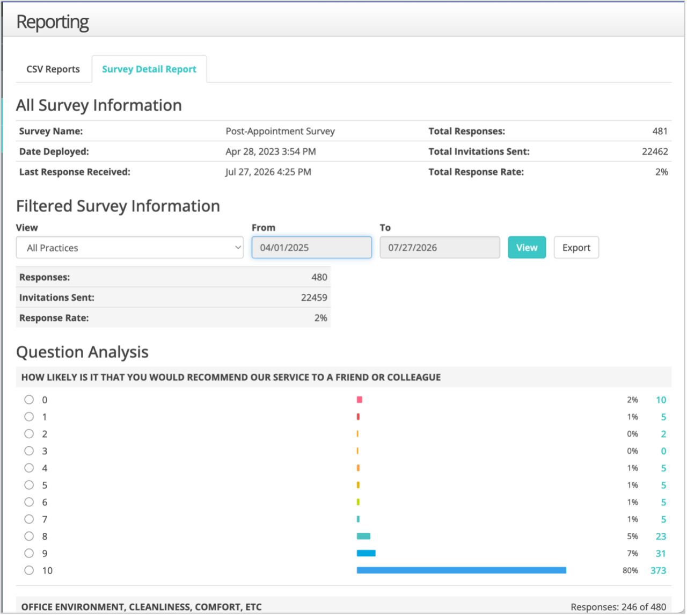Select radio button for rating 10
Image resolution: width=687 pixels, height=616 pixels.
point(29,570)
